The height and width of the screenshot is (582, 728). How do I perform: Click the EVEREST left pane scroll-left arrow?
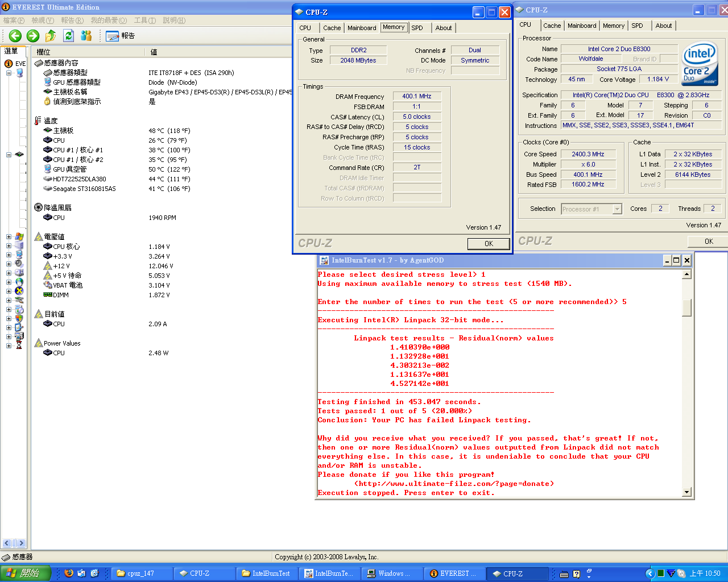(7, 543)
